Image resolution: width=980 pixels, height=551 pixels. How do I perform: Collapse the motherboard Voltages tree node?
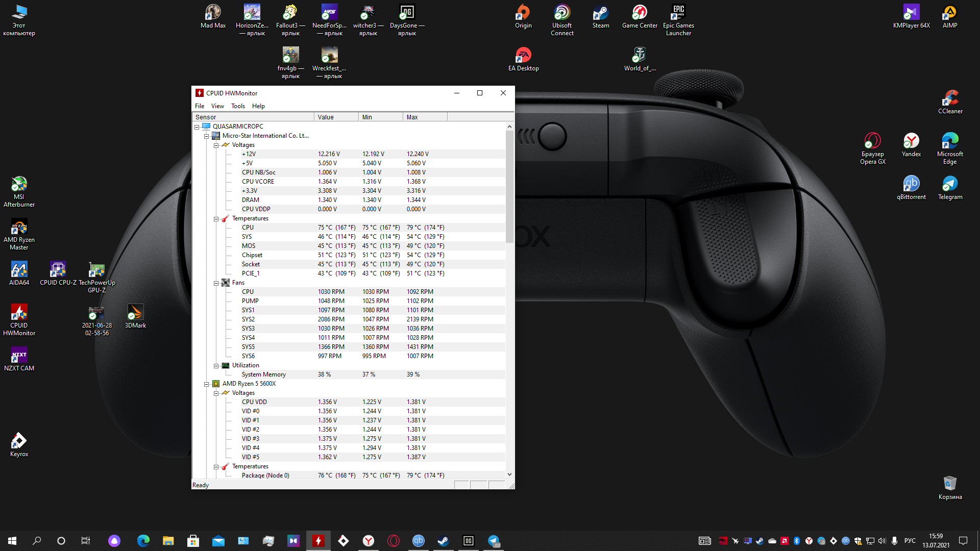216,145
